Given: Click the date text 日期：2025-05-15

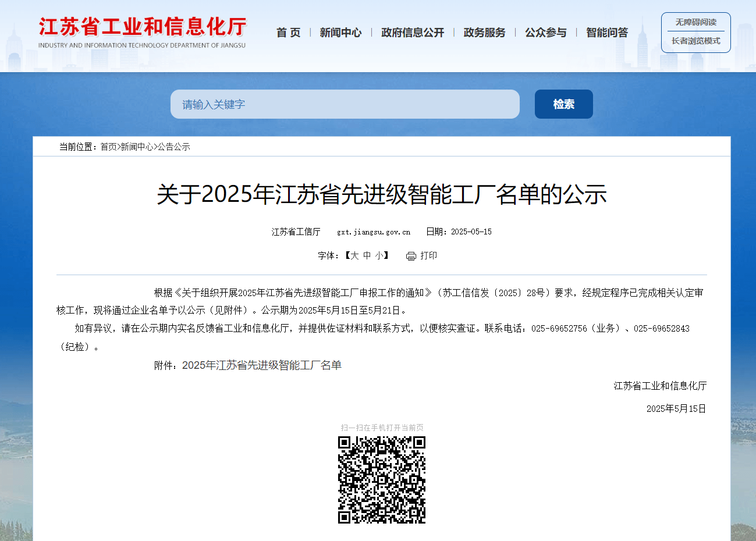Looking at the screenshot, I should tap(459, 232).
